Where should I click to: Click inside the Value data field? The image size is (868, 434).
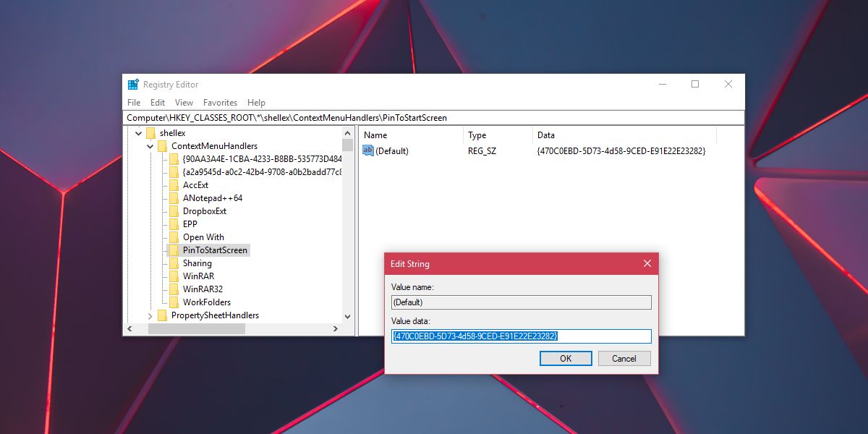point(521,336)
